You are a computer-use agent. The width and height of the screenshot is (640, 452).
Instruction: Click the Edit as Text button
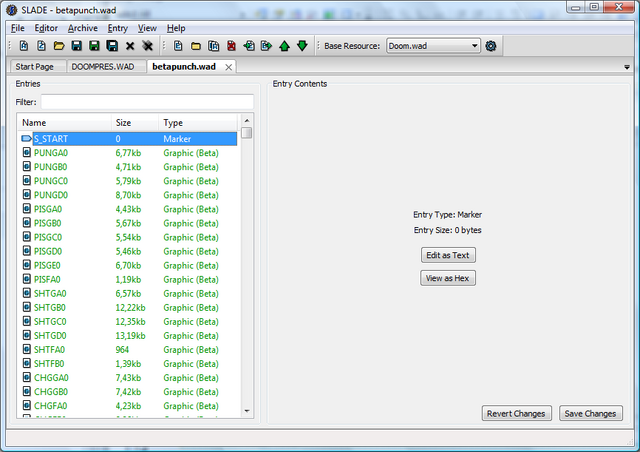pyautogui.click(x=448, y=255)
